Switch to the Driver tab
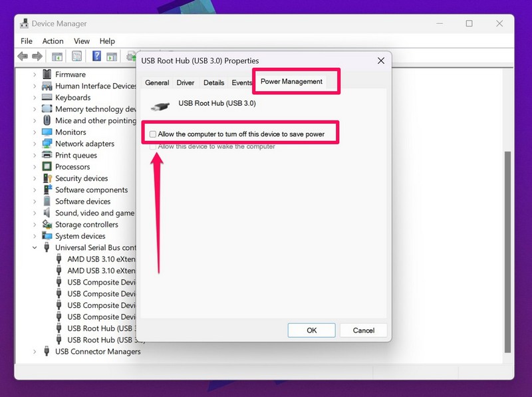This screenshot has width=532, height=397. (x=186, y=82)
